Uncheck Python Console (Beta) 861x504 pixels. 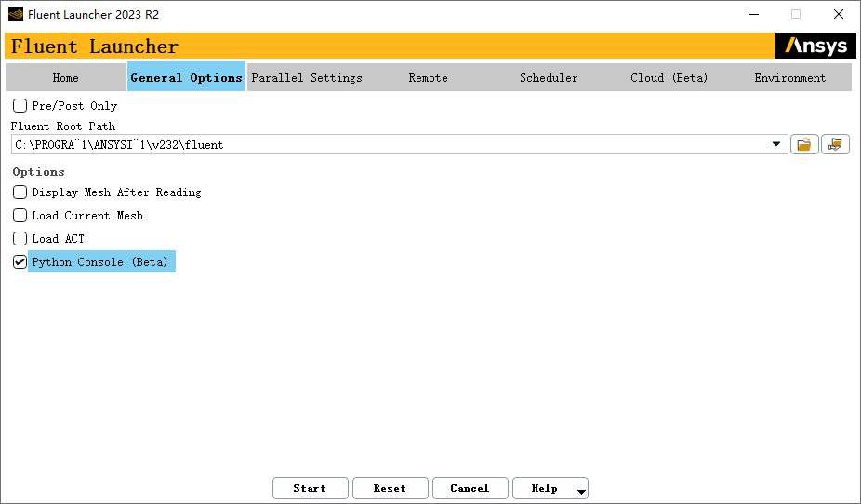tap(20, 262)
